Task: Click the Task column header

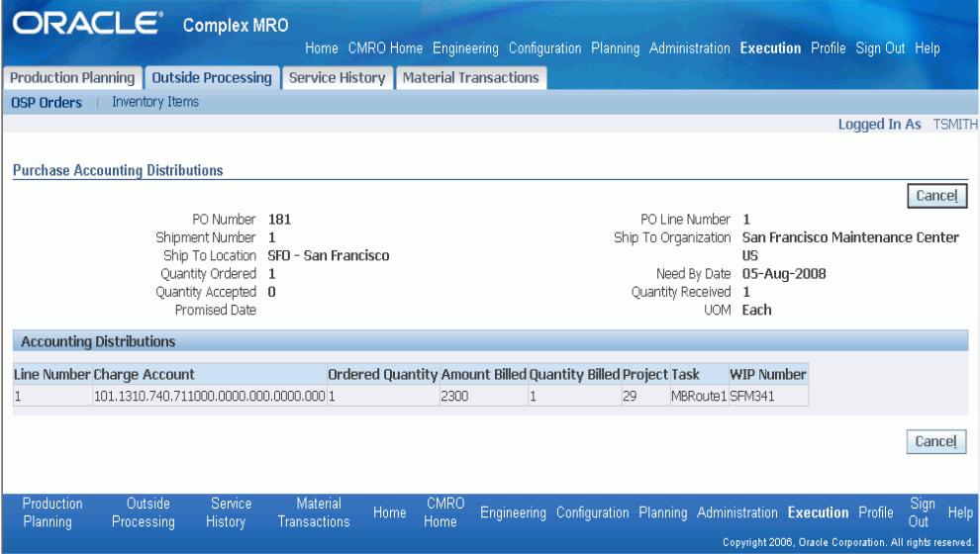Action: pos(700,375)
